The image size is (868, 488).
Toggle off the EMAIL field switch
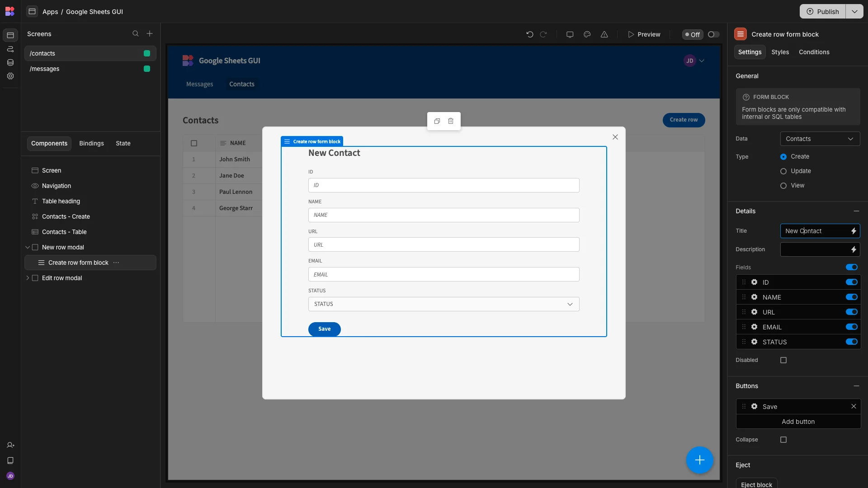click(x=851, y=327)
